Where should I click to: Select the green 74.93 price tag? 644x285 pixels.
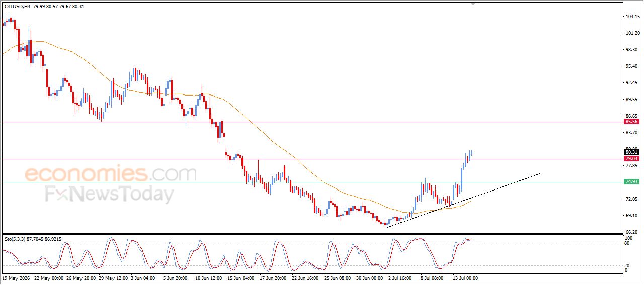click(x=631, y=182)
